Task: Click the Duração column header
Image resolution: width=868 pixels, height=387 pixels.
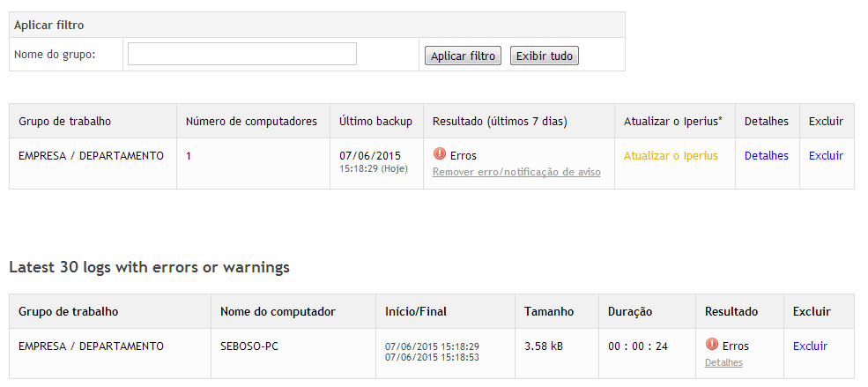Action: (630, 312)
